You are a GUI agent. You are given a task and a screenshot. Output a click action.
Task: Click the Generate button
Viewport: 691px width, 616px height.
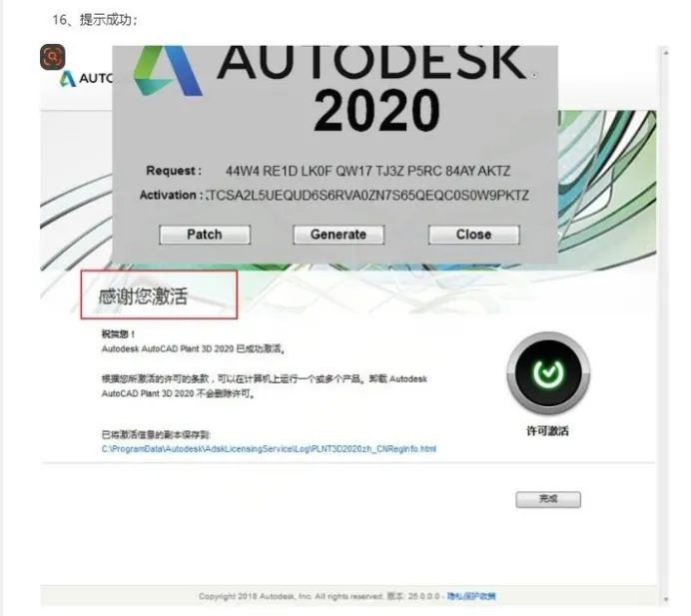coord(339,235)
